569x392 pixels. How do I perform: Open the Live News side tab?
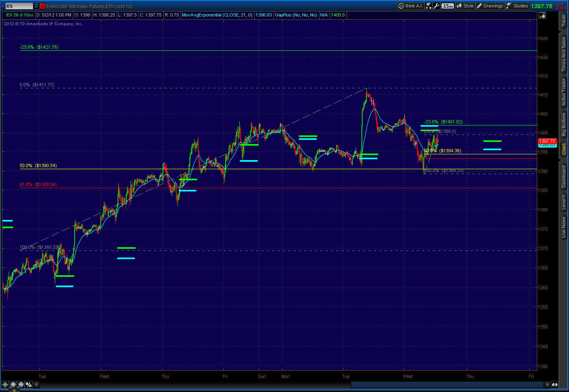point(564,228)
